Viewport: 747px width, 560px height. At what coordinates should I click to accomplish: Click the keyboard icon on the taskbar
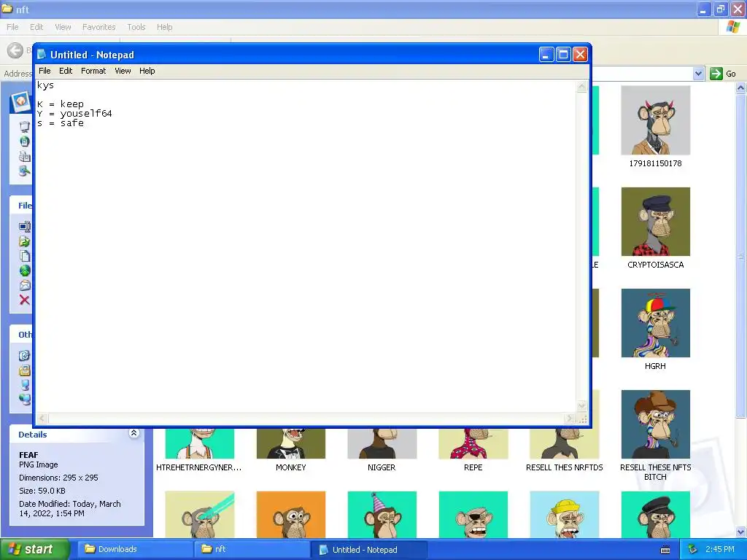(x=665, y=550)
